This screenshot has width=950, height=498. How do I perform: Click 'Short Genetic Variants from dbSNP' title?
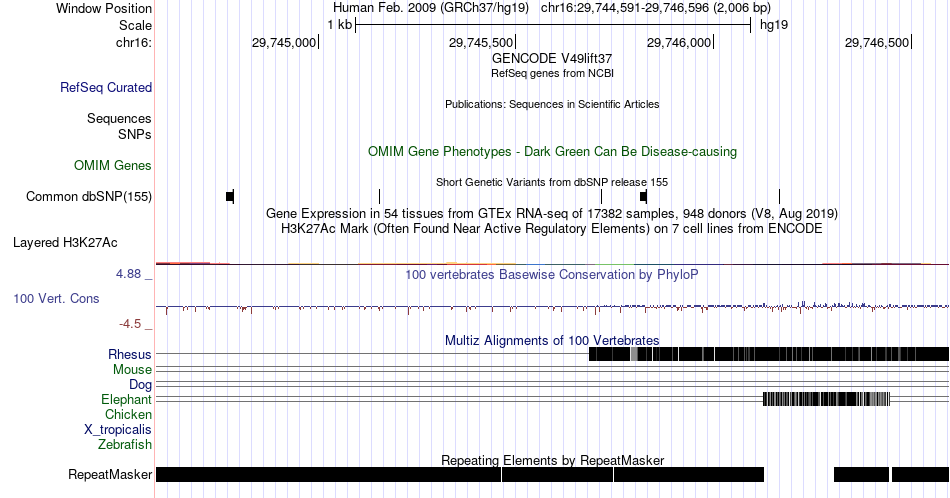[552, 182]
